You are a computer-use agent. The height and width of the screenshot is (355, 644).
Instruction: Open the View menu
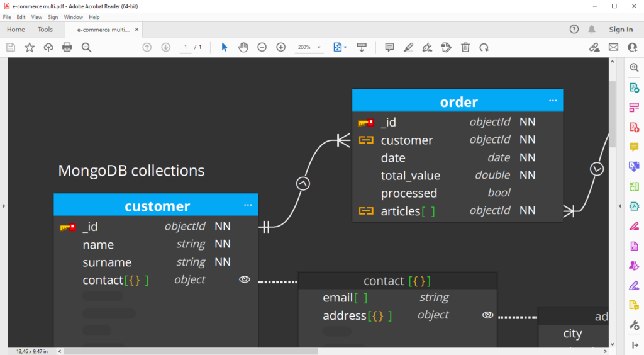pyautogui.click(x=36, y=17)
